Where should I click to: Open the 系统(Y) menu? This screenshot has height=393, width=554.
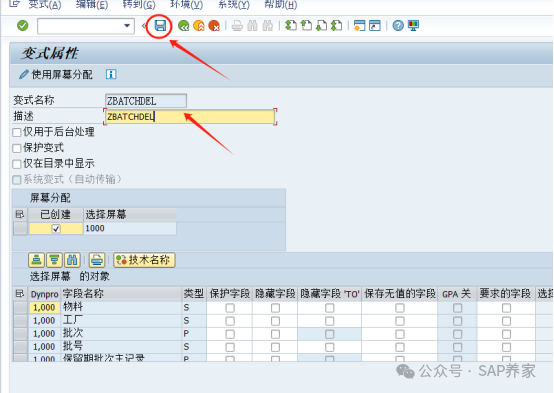point(234,5)
